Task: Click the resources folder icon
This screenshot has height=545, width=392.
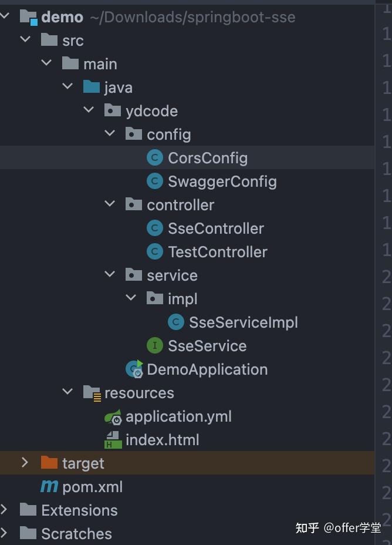Action: [92, 392]
